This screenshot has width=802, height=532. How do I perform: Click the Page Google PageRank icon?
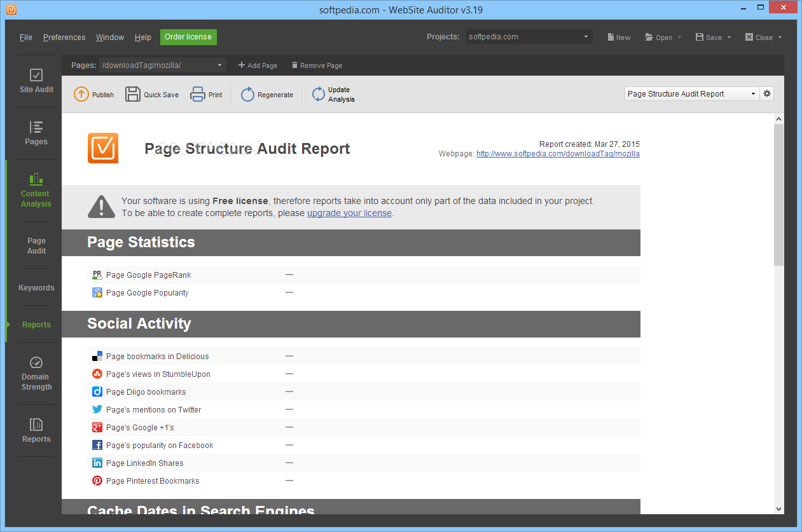pyautogui.click(x=97, y=275)
